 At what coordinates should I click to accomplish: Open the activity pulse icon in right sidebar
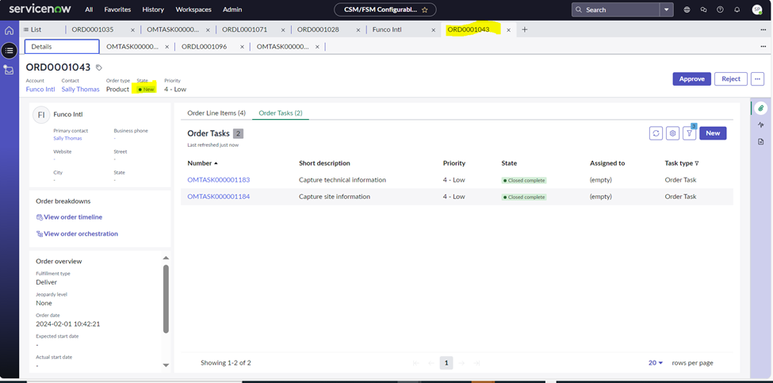[761, 125]
